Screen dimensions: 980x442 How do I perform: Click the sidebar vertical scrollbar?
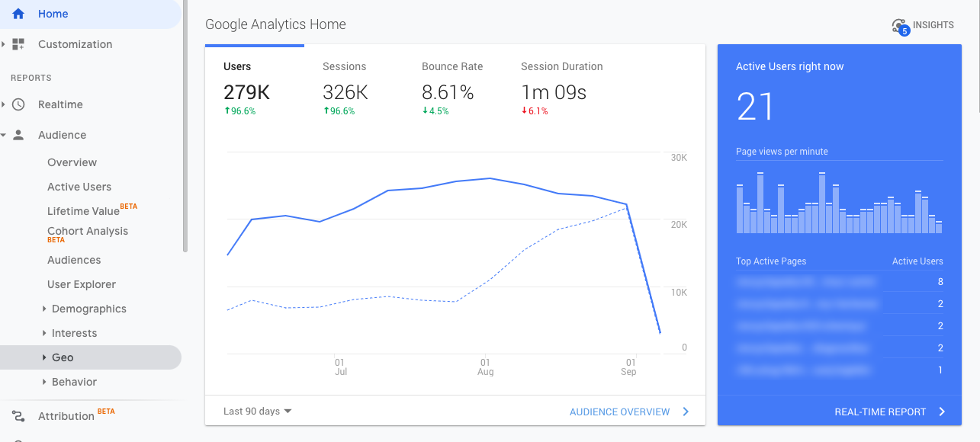click(185, 126)
